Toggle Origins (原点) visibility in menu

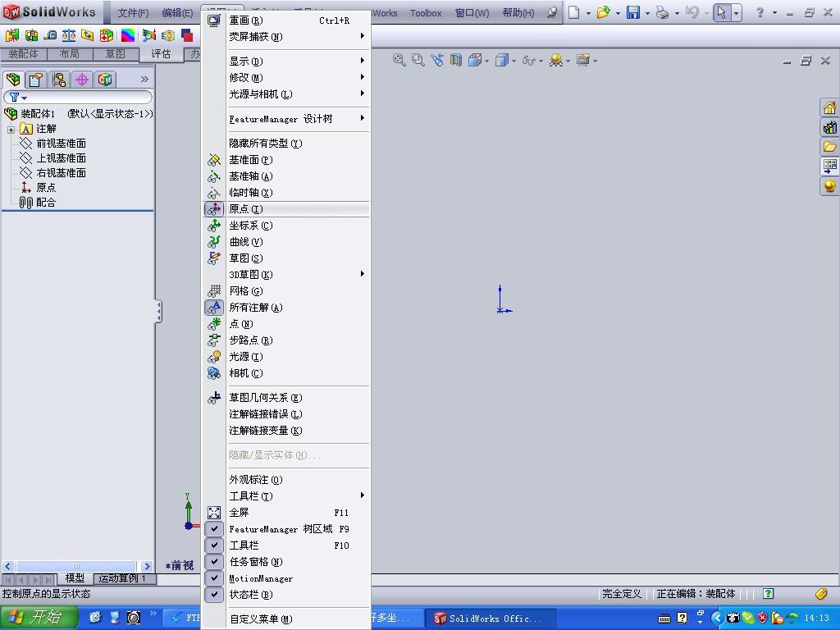287,209
